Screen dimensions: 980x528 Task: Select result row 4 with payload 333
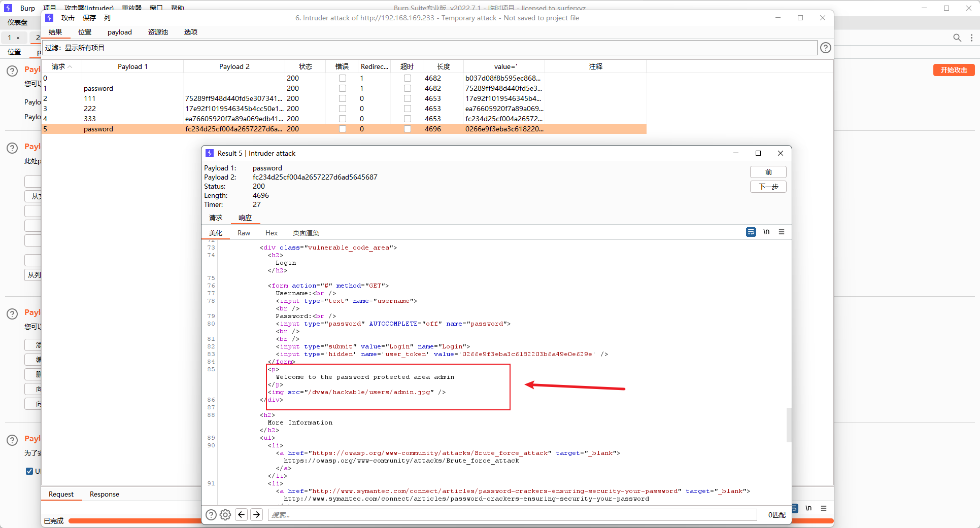tap(344, 119)
